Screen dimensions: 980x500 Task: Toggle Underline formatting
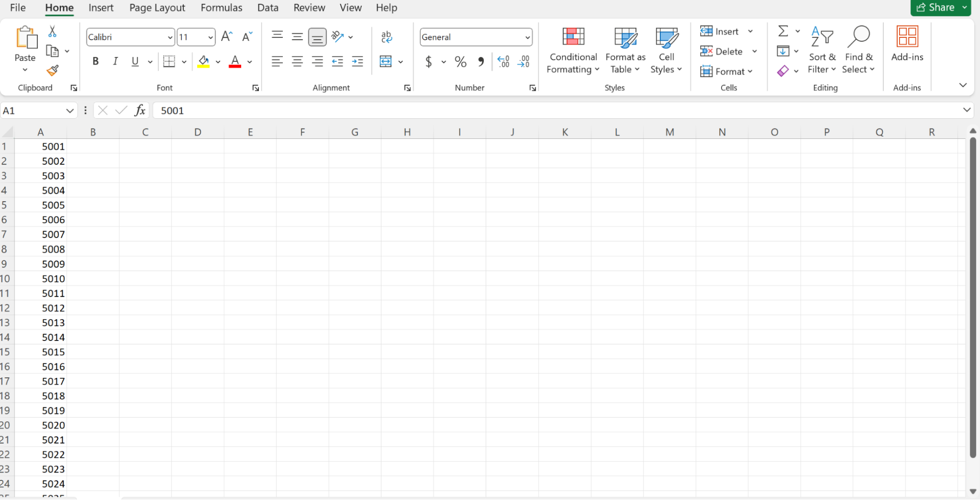coord(135,61)
